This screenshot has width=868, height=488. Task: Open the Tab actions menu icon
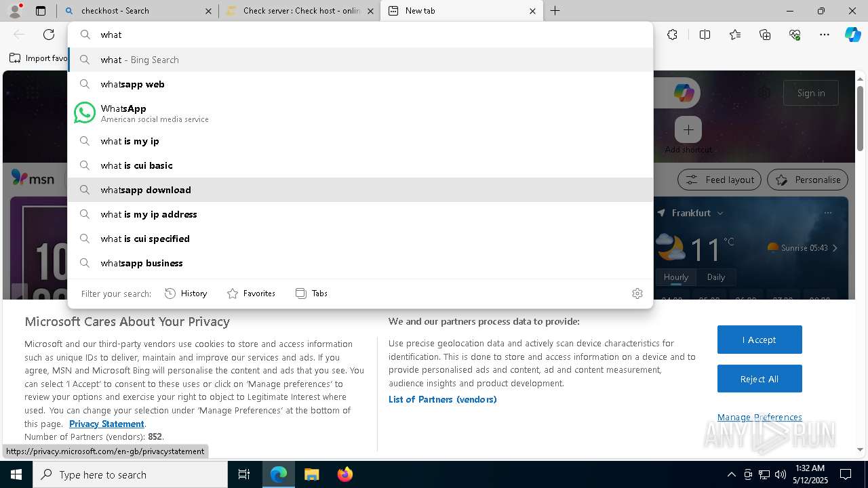[41, 11]
